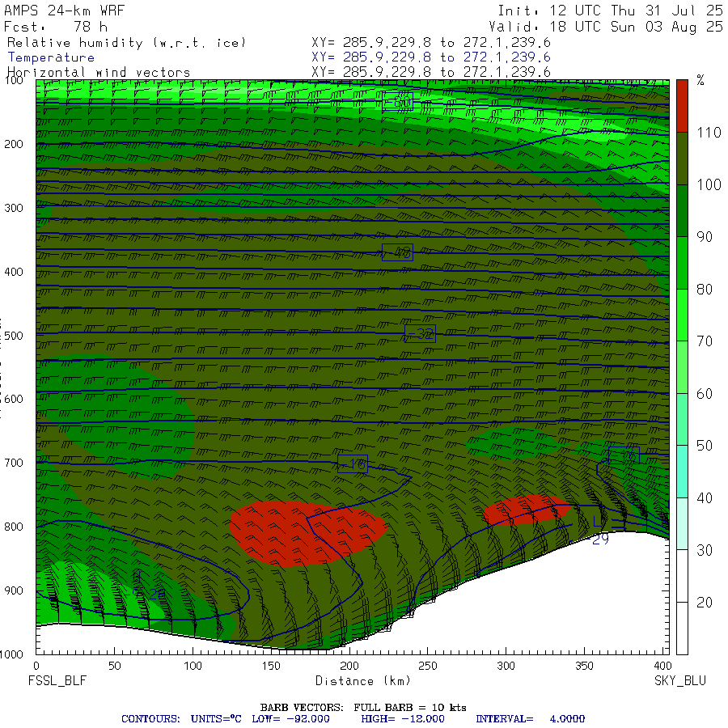
Task: Click the large red humidity region near 800 hPa
Action: tap(307, 534)
